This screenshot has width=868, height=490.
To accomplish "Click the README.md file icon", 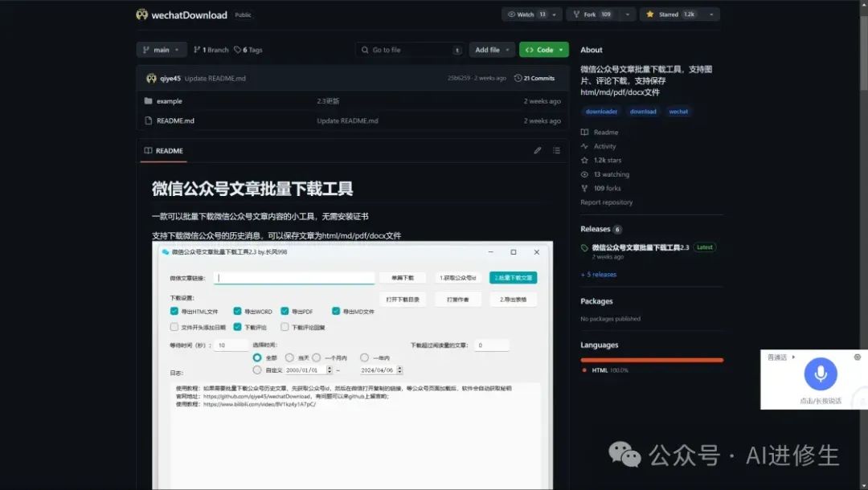I will 148,120.
